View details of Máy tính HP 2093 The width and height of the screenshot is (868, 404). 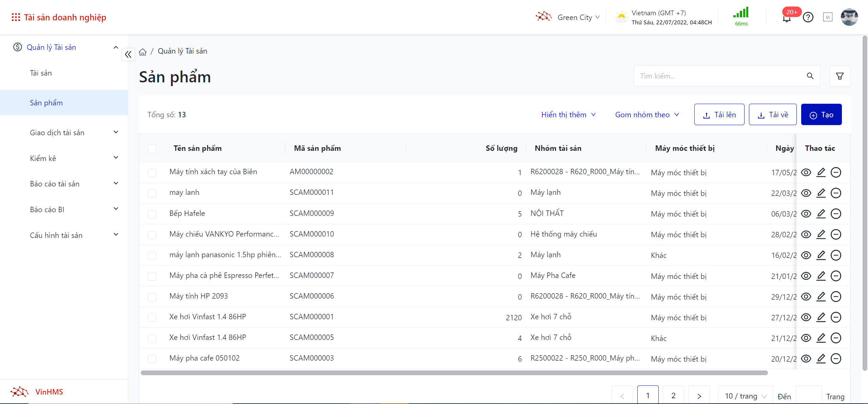pos(806,297)
